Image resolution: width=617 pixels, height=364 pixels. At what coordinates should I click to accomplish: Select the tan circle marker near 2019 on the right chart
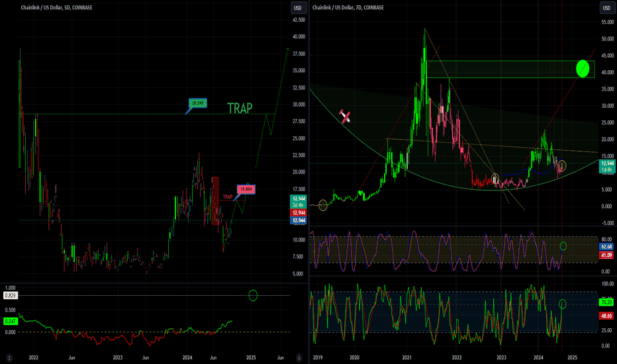point(322,205)
